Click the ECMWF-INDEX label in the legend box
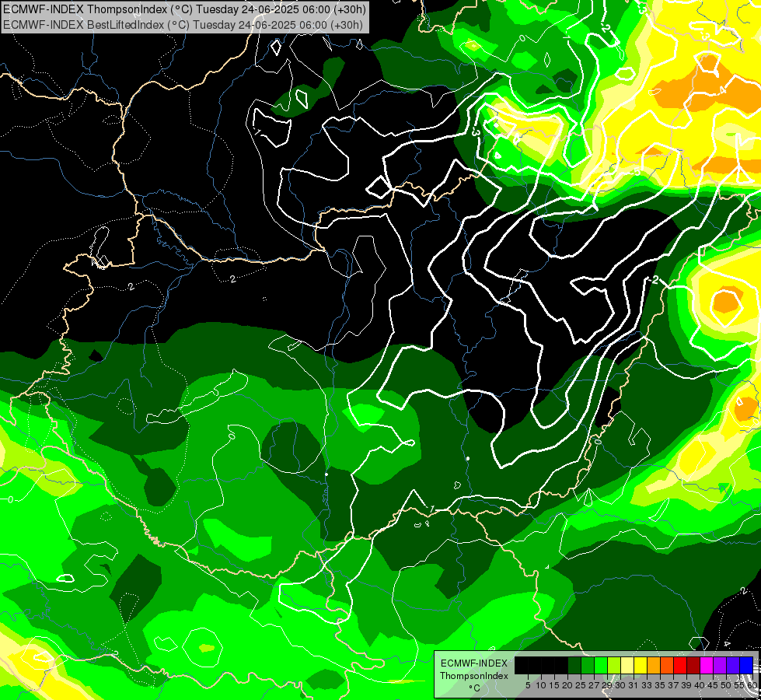Image resolution: width=761 pixels, height=700 pixels. coord(474,663)
